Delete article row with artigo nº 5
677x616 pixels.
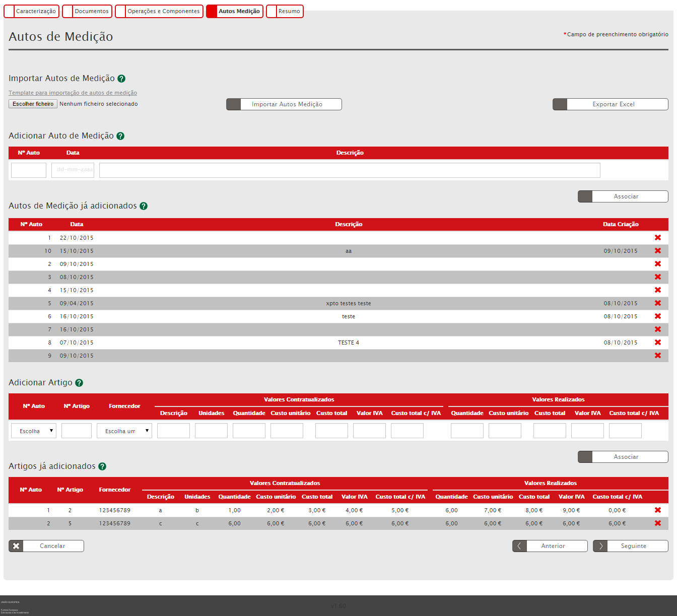point(658,523)
